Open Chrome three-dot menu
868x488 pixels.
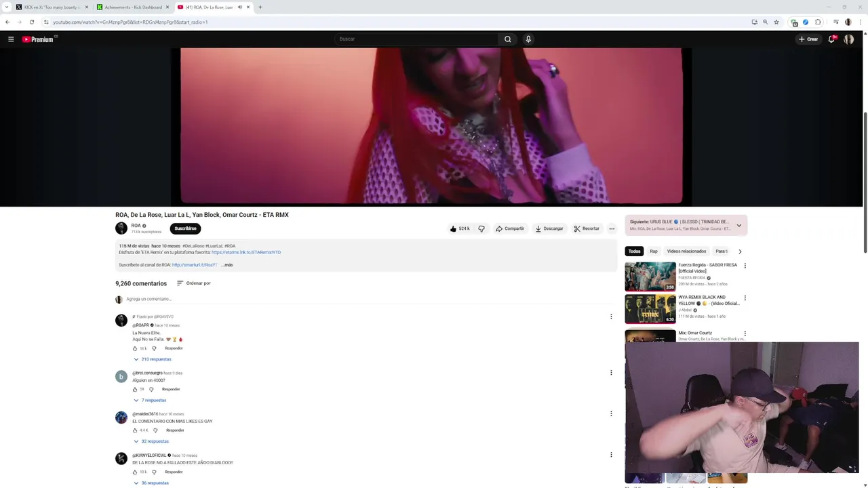[859, 22]
